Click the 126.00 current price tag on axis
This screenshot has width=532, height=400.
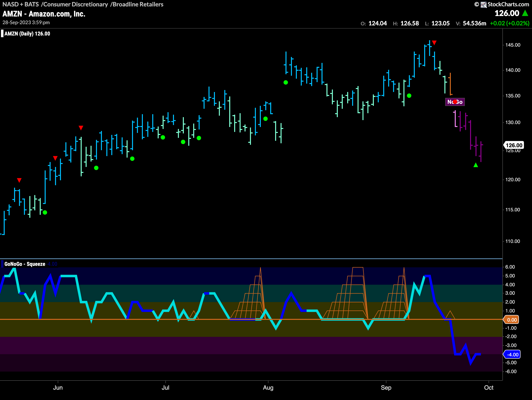514,145
